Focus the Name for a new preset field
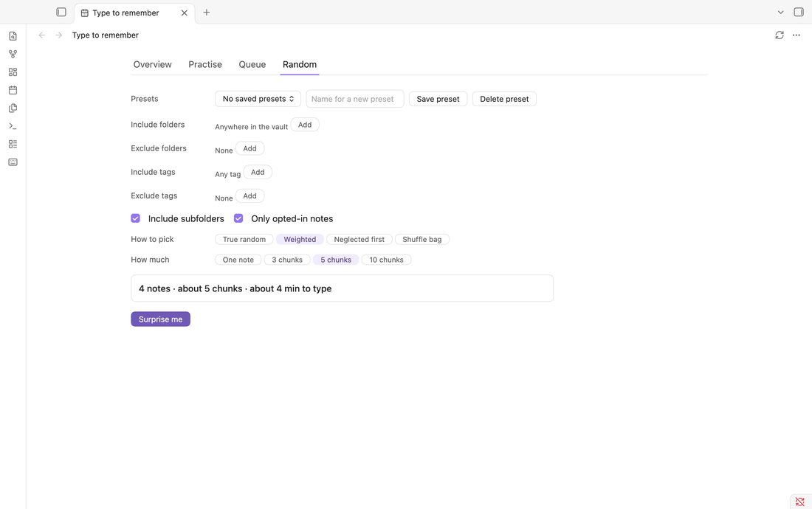This screenshot has height=509, width=812. point(355,99)
